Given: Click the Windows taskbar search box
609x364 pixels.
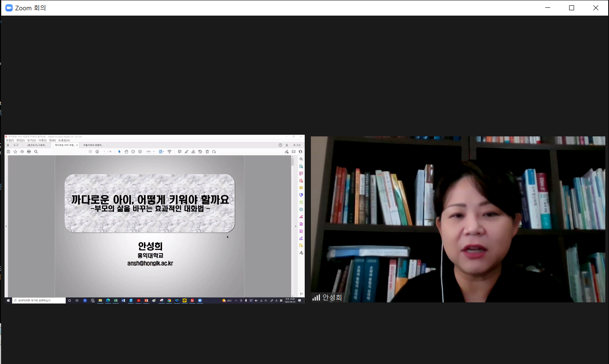Looking at the screenshot, I should (39, 300).
